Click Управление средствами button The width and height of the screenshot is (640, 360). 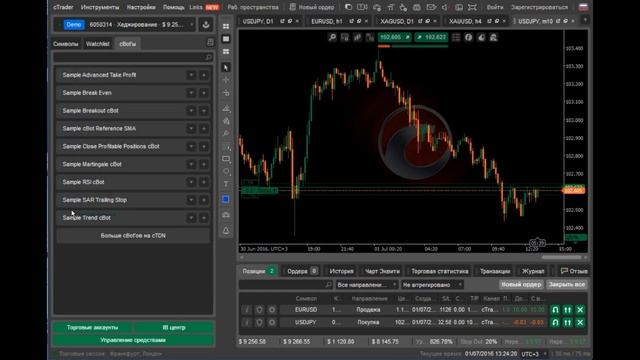point(133,340)
